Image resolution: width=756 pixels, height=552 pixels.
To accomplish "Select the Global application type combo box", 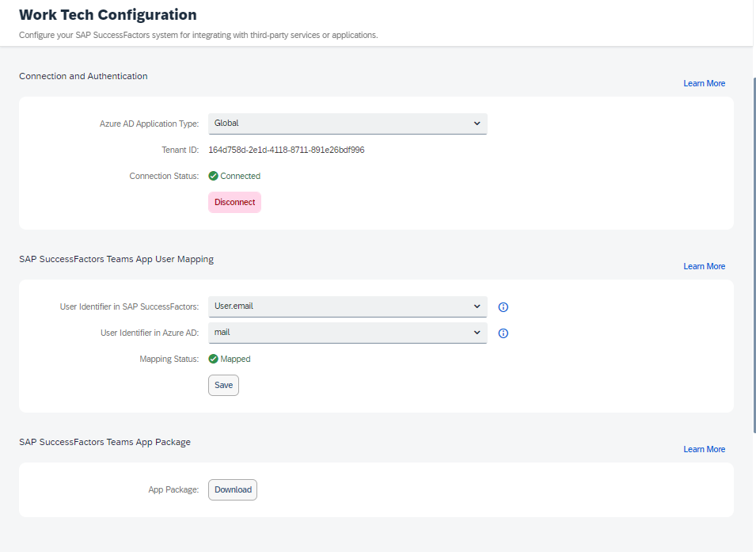I will [348, 124].
